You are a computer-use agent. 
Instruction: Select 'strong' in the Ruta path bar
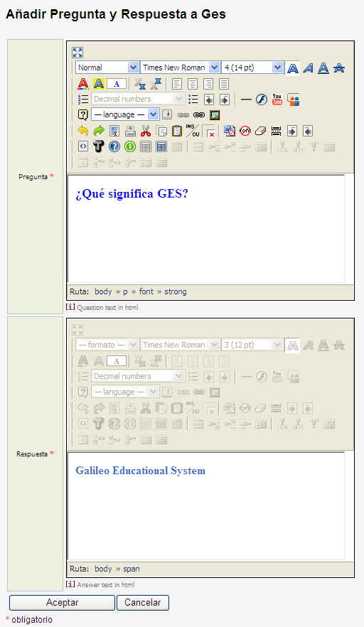[x=175, y=291]
